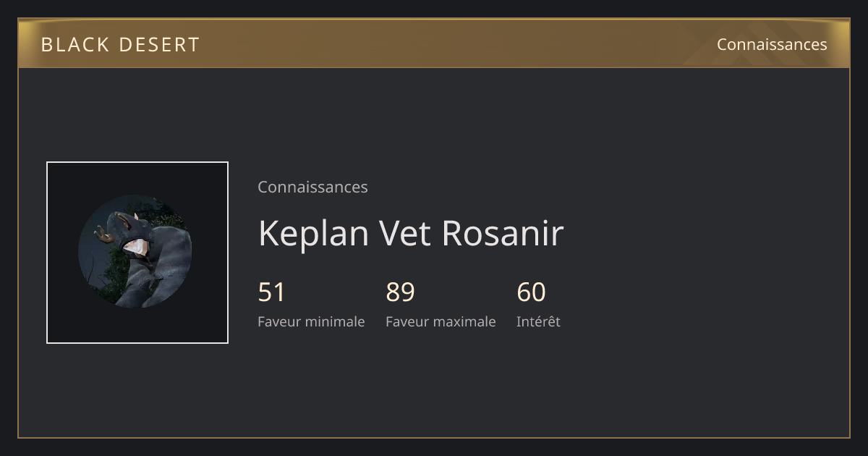Image resolution: width=868 pixels, height=456 pixels.
Task: Select the Keplan Vet Rosanir title text
Action: (410, 233)
